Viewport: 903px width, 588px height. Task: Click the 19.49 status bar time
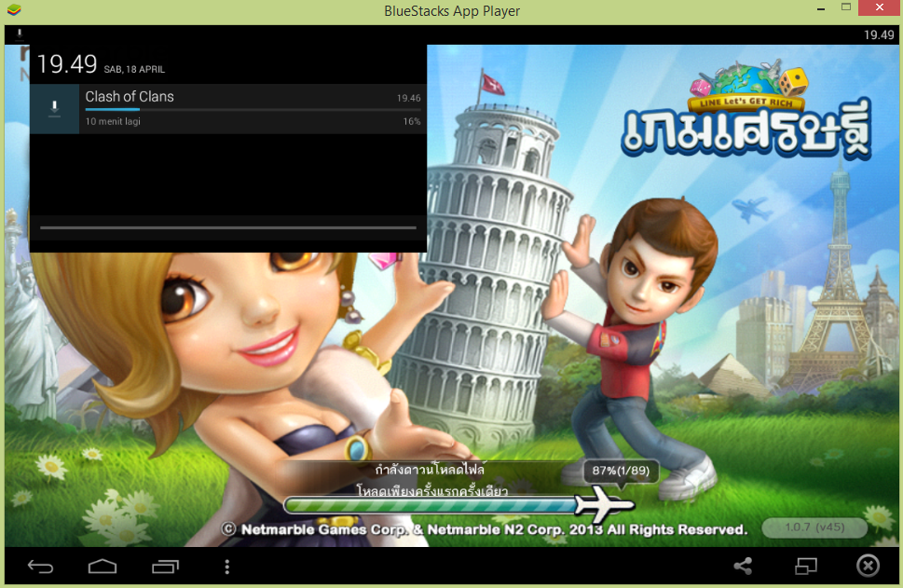point(879,34)
